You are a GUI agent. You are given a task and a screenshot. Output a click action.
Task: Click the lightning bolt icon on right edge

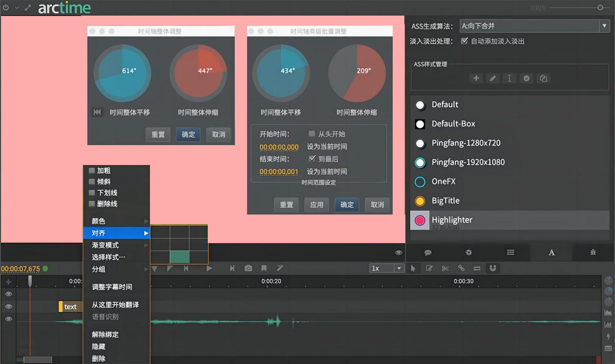coord(608,336)
